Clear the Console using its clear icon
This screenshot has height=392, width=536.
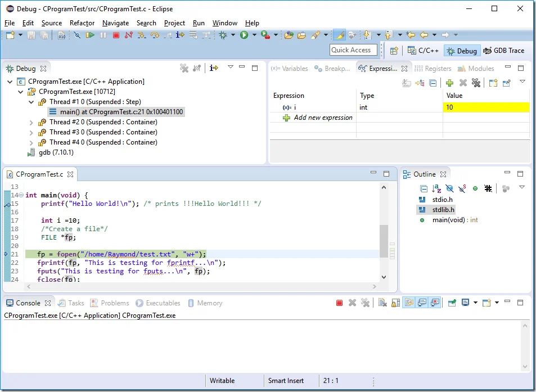tap(381, 303)
